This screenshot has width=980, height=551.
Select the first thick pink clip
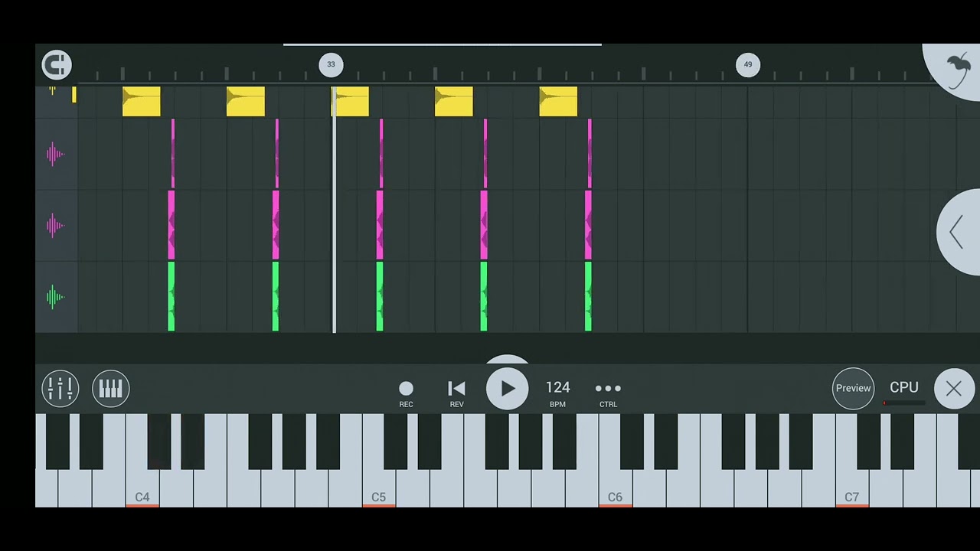pyautogui.click(x=171, y=225)
